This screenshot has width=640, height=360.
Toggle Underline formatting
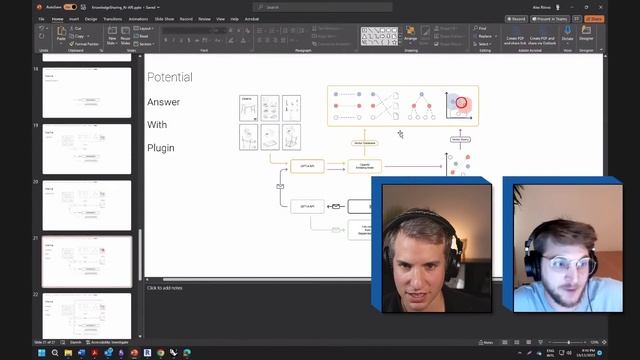point(181,40)
